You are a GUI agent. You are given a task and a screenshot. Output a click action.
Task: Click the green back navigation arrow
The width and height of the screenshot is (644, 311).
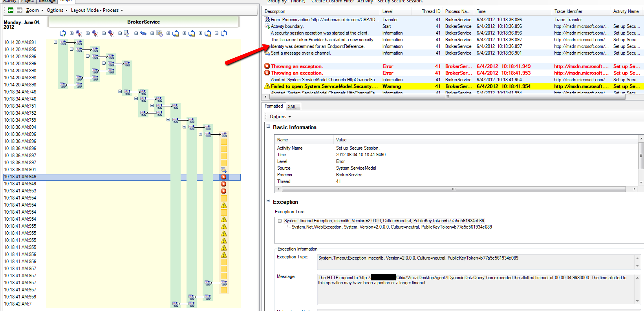tap(11, 10)
